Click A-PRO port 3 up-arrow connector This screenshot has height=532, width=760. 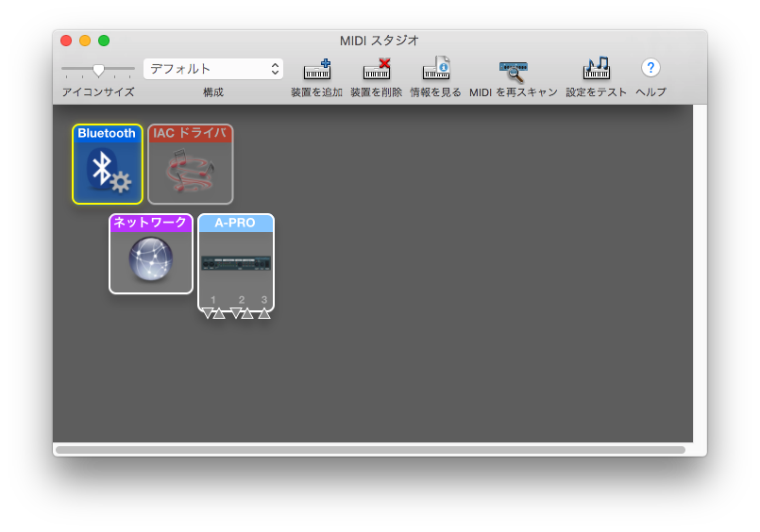click(x=264, y=313)
